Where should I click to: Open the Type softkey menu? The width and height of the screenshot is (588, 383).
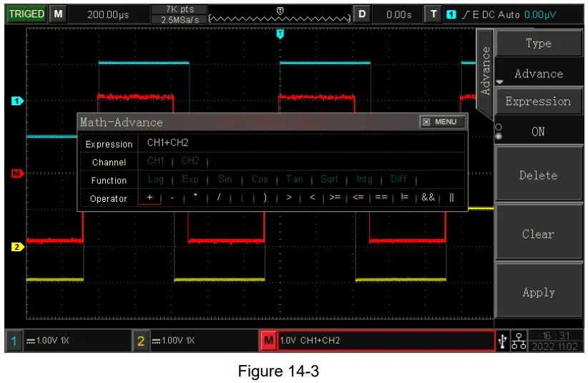tap(539, 44)
